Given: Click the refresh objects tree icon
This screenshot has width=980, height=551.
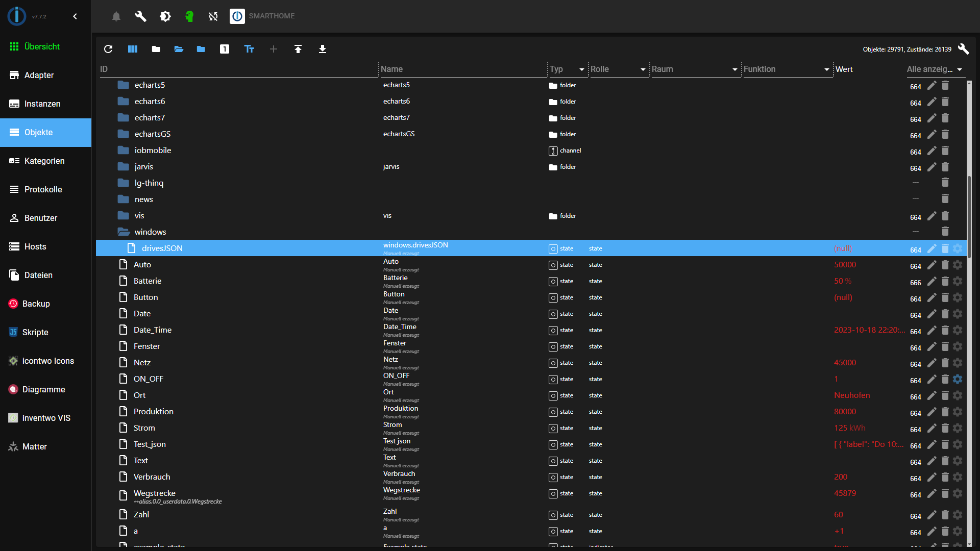Looking at the screenshot, I should pos(108,49).
